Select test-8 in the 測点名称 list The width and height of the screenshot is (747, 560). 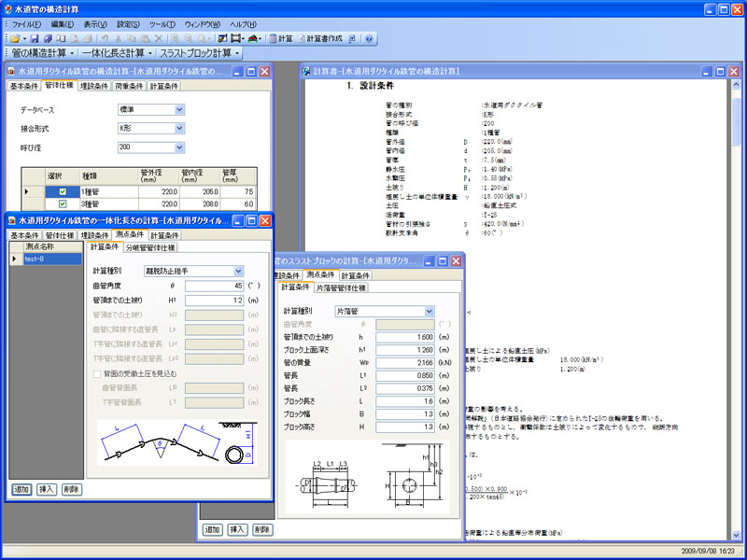point(41,259)
